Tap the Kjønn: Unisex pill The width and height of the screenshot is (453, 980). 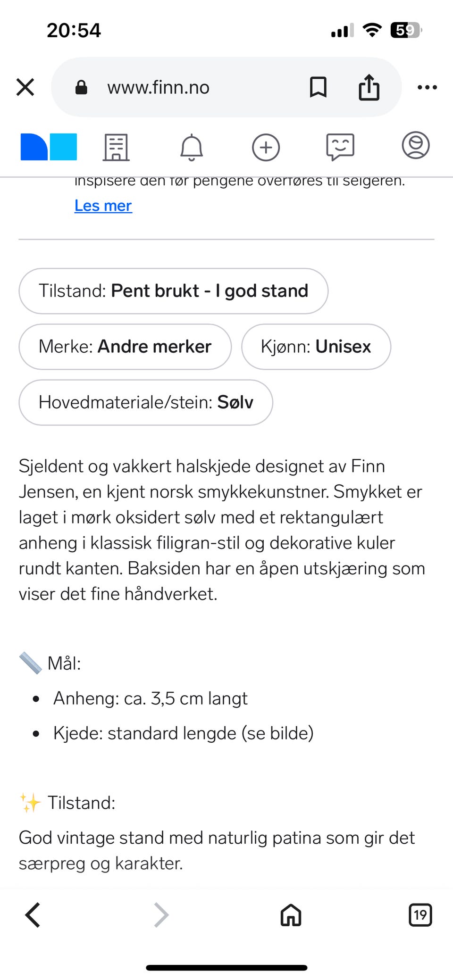tap(316, 347)
